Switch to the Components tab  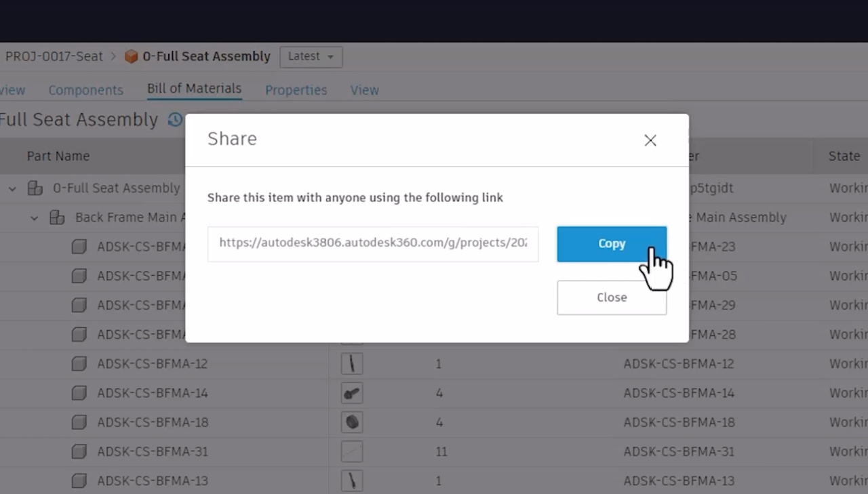coord(85,90)
